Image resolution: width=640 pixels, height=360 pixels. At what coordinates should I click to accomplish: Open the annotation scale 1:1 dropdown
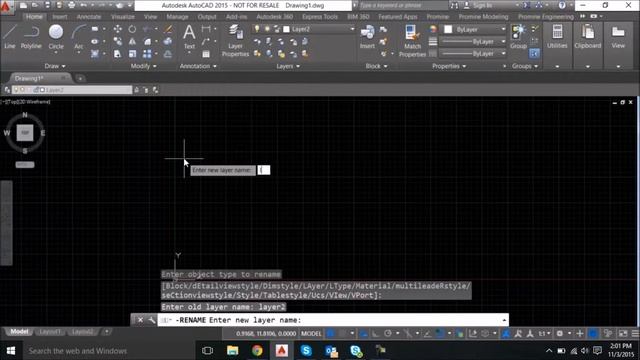(x=544, y=333)
